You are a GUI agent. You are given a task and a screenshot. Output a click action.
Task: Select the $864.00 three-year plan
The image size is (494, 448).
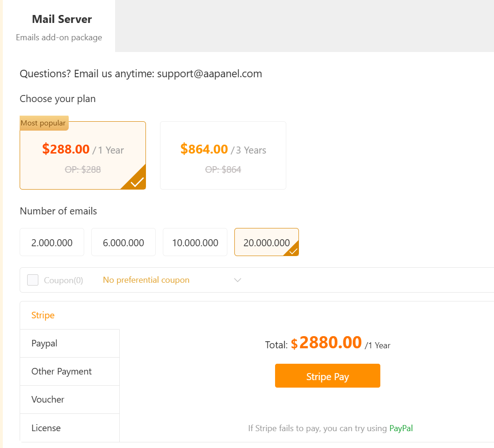pos(223,155)
